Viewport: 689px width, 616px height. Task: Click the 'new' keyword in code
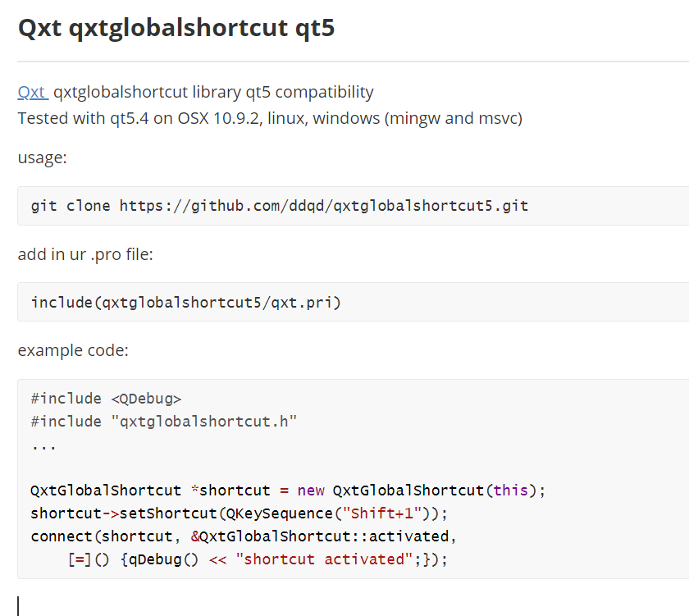(311, 491)
